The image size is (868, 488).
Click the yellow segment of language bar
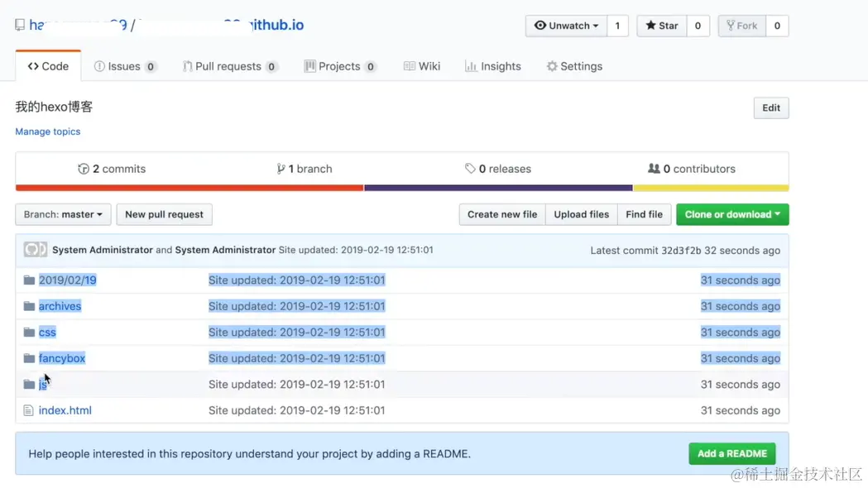tap(712, 188)
